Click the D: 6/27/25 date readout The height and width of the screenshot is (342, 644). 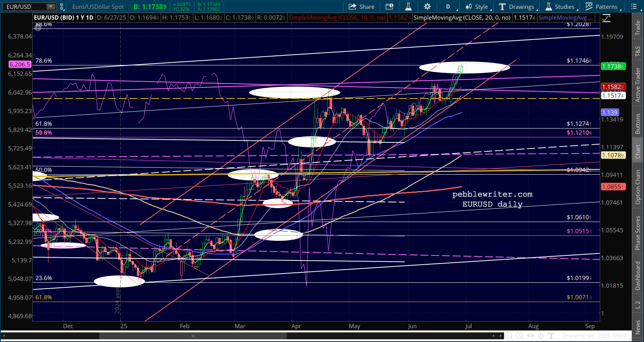point(112,18)
